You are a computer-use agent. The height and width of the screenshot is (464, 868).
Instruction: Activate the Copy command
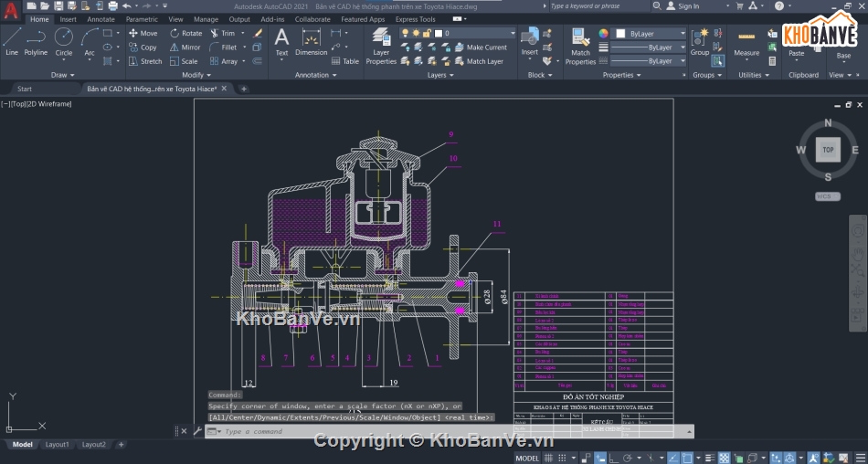pos(143,47)
